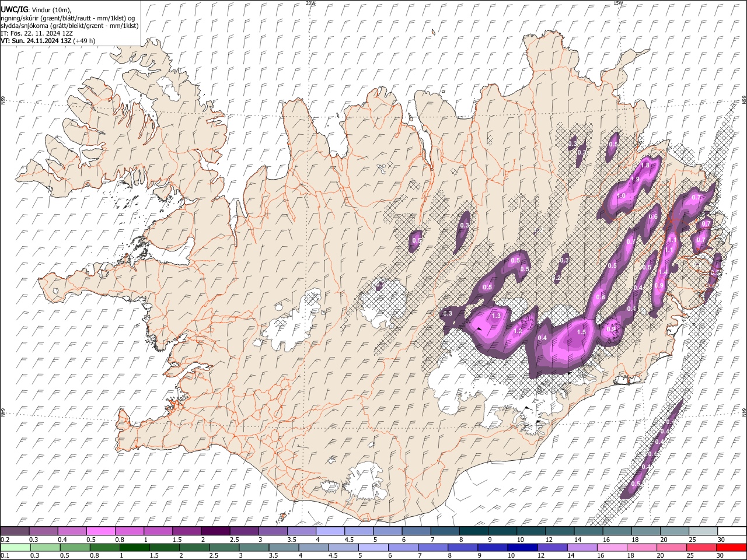Screen dimensions: 747x560
Task: Click the 20W longitude label
Action: (310, 3)
